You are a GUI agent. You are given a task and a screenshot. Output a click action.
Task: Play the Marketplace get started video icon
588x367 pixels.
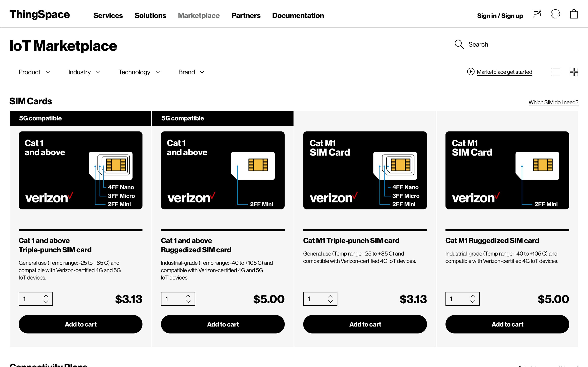tap(471, 72)
